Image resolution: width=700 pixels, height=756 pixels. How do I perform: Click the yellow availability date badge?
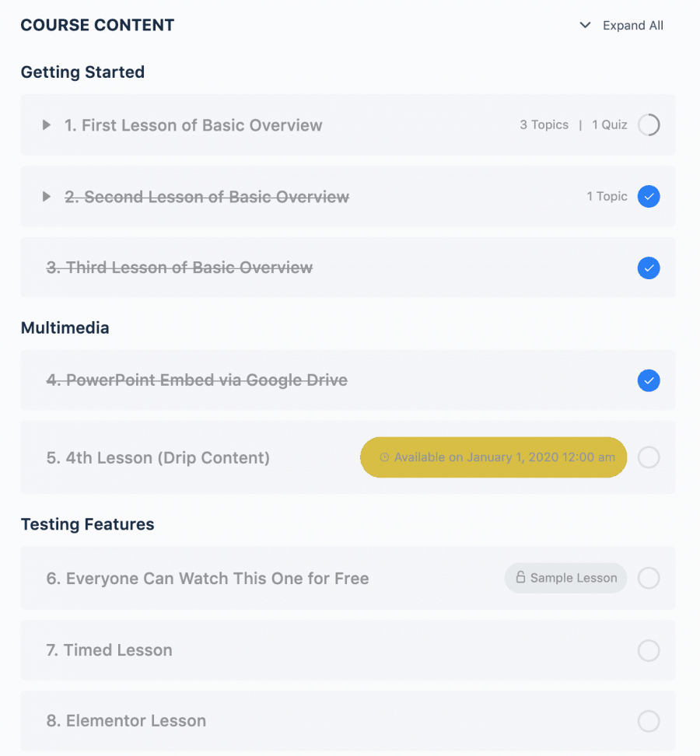point(493,457)
